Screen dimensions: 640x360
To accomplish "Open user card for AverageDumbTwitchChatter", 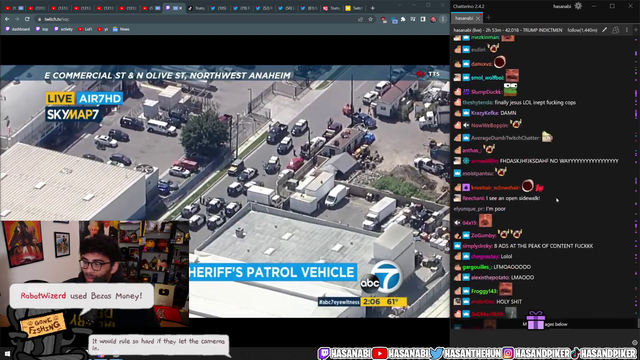I will [x=505, y=138].
